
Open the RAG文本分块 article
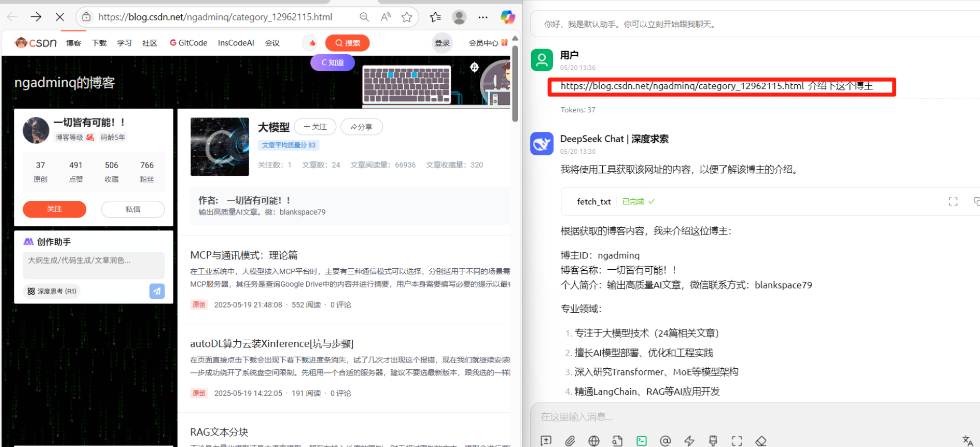[219, 432]
